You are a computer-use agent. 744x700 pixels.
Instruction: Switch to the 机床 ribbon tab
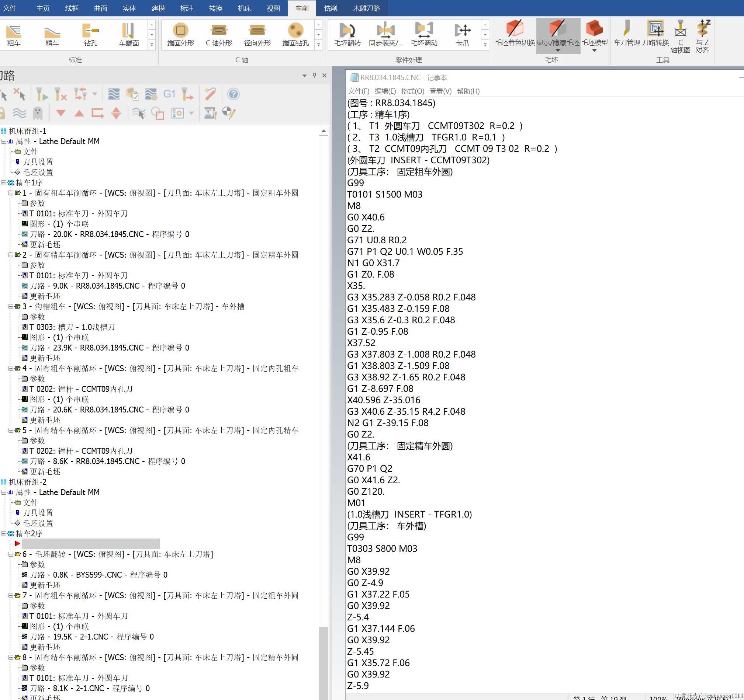(x=245, y=8)
